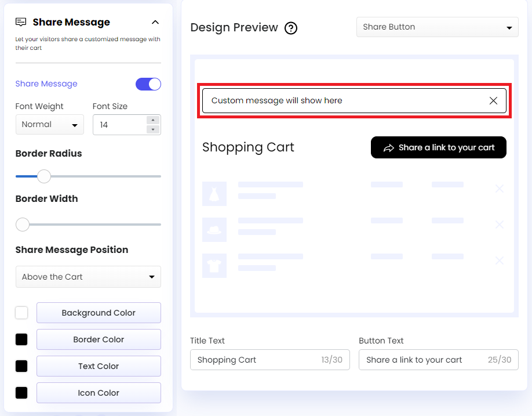Screen dimensions: 532x416
Task: Open the Share Message Position dropdown
Action: [88, 277]
